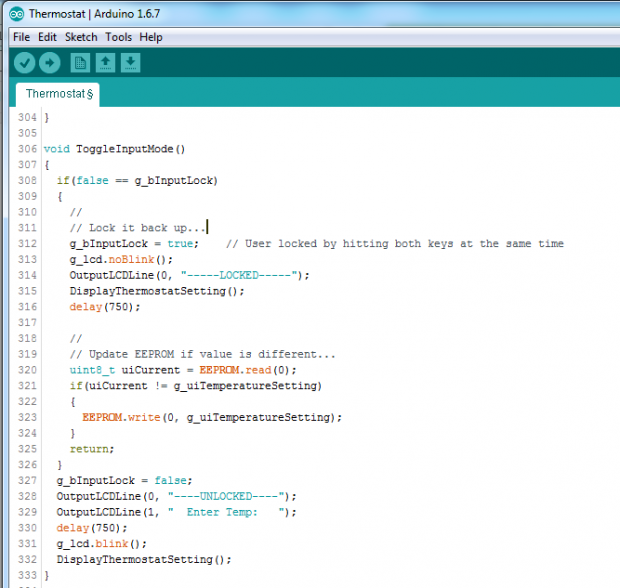620x588 pixels.
Task: Click on 'EEPROM.write(0, g_uiTemperatureSetting);' line
Action: tap(212, 418)
